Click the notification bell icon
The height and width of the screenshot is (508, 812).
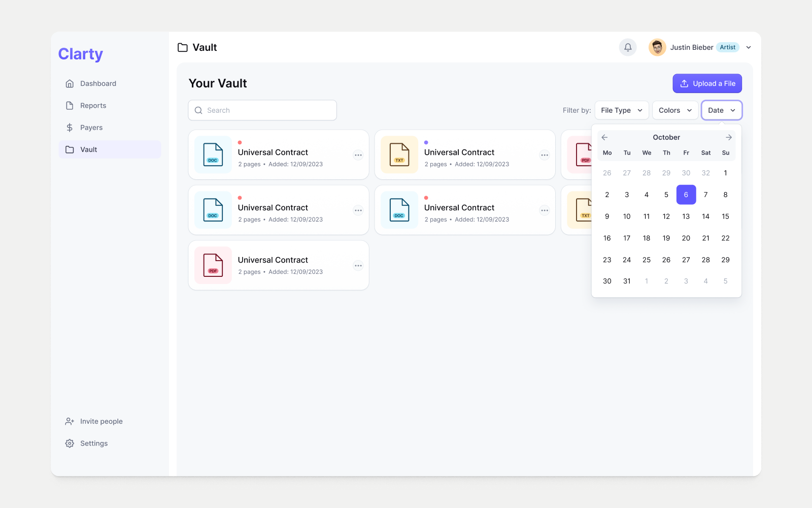(x=628, y=47)
